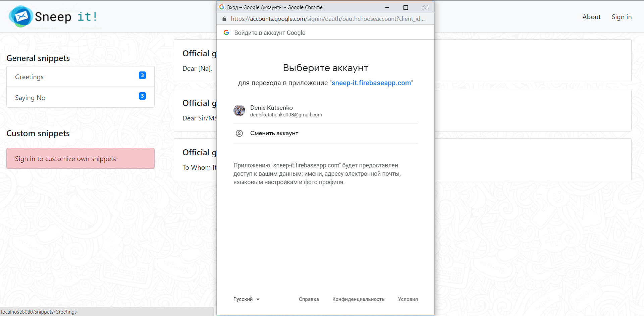This screenshot has height=316, width=644.
Task: Click the Greetings count badge showing 3
Action: pos(142,75)
